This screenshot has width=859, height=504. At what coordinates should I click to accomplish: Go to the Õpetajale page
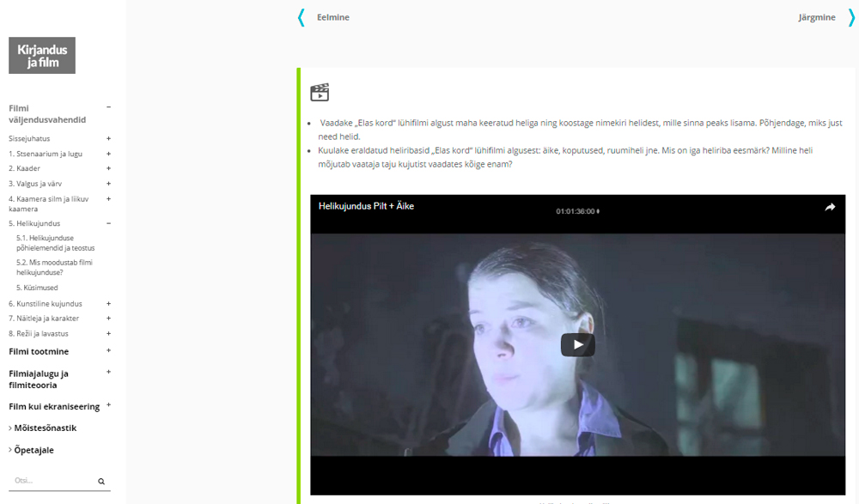[x=34, y=450]
